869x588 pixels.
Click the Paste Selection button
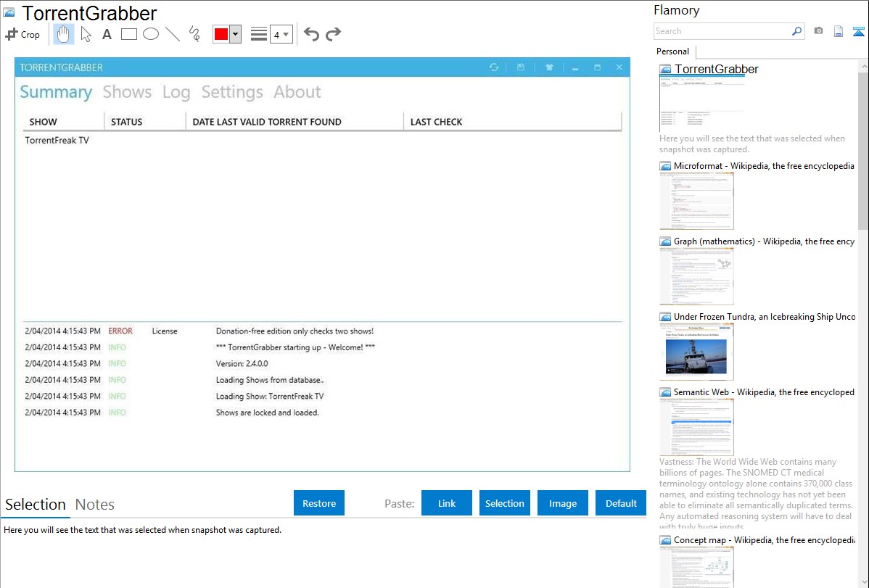tap(504, 503)
